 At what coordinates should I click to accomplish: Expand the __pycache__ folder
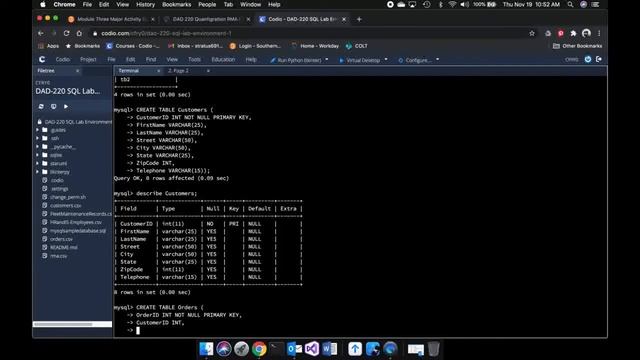38,147
